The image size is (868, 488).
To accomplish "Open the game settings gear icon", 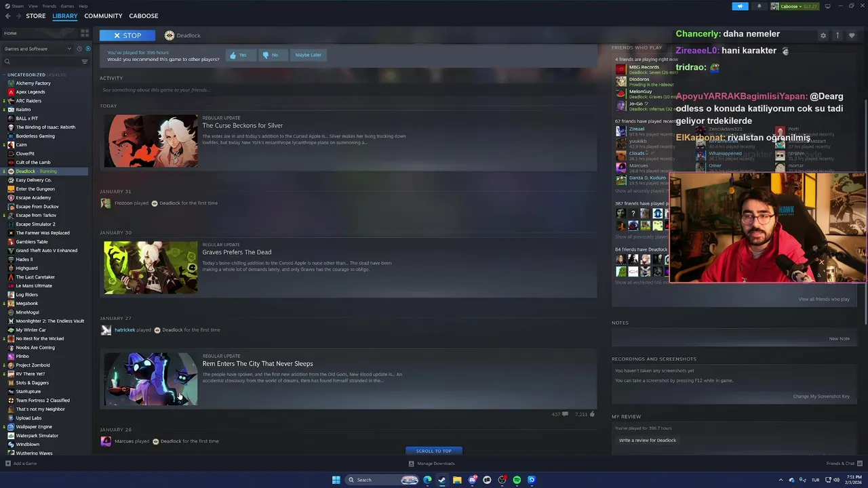I will pyautogui.click(x=823, y=35).
